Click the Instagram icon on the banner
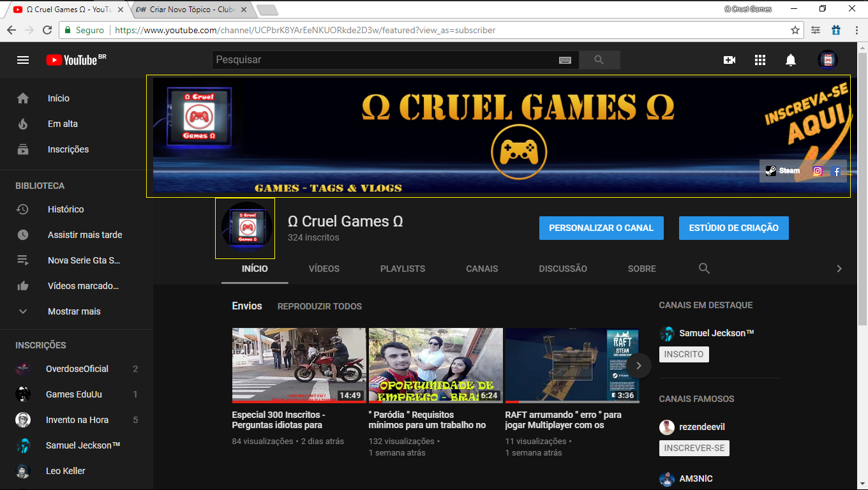The height and width of the screenshot is (490, 868). coord(818,171)
